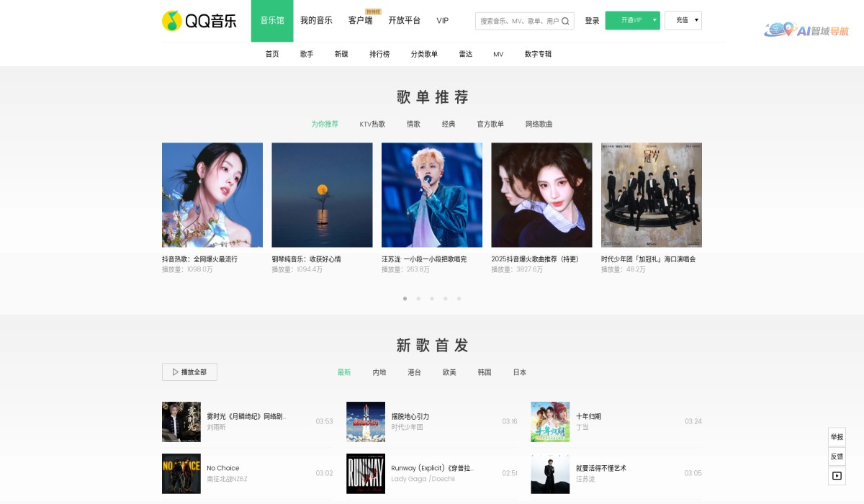864x504 pixels.
Task: Click the 反馈 feedback button
Action: tap(836, 456)
